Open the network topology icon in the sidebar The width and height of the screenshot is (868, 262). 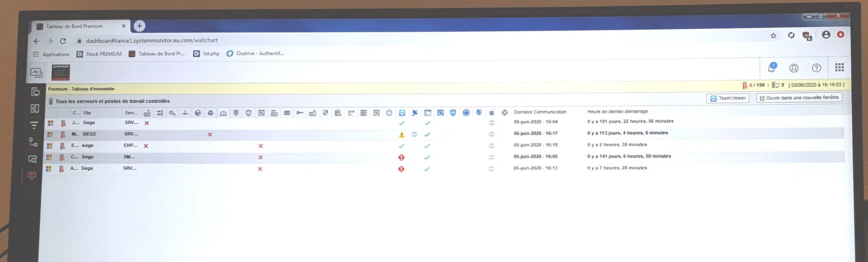pyautogui.click(x=33, y=142)
